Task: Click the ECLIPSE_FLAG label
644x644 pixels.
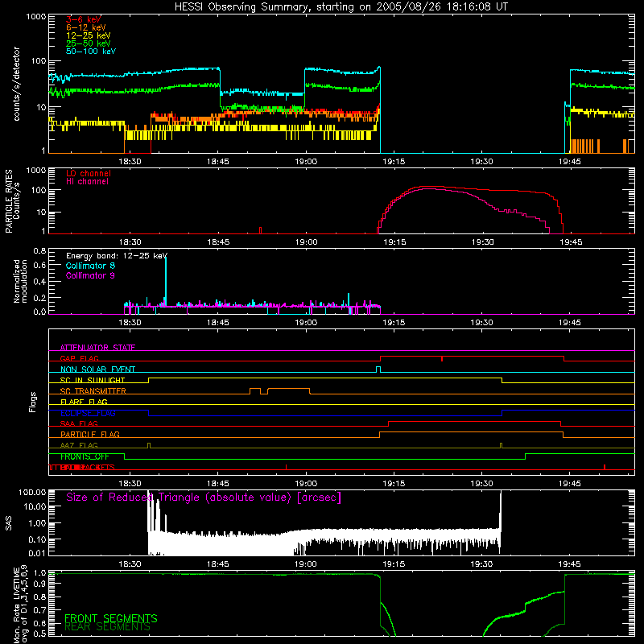Action: coord(88,413)
